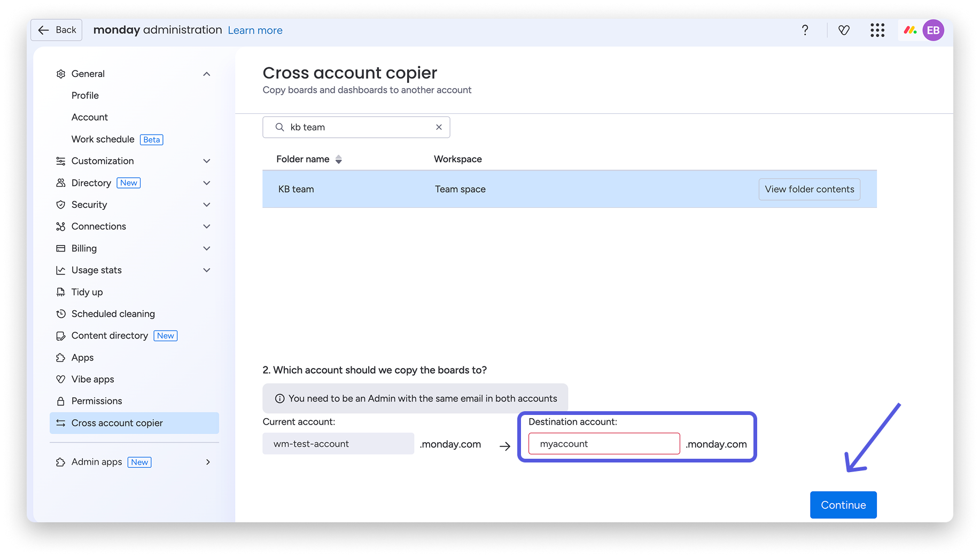This screenshot has width=980, height=557.
Task: Click the Cross account copier page heading
Action: [349, 73]
